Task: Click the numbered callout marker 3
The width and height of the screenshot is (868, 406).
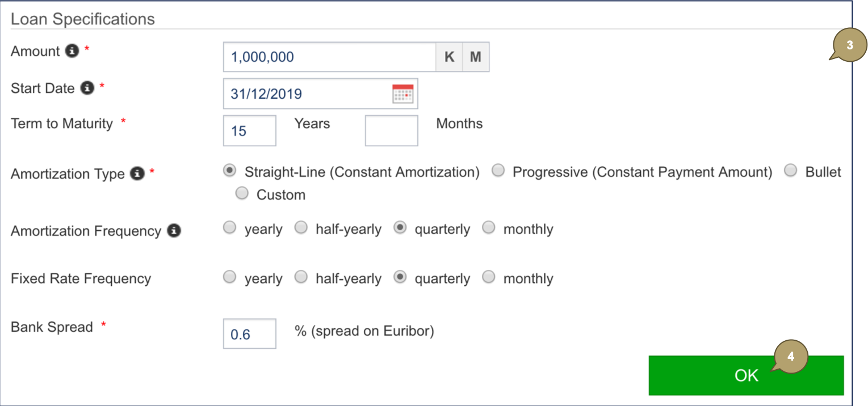Action: point(849,45)
